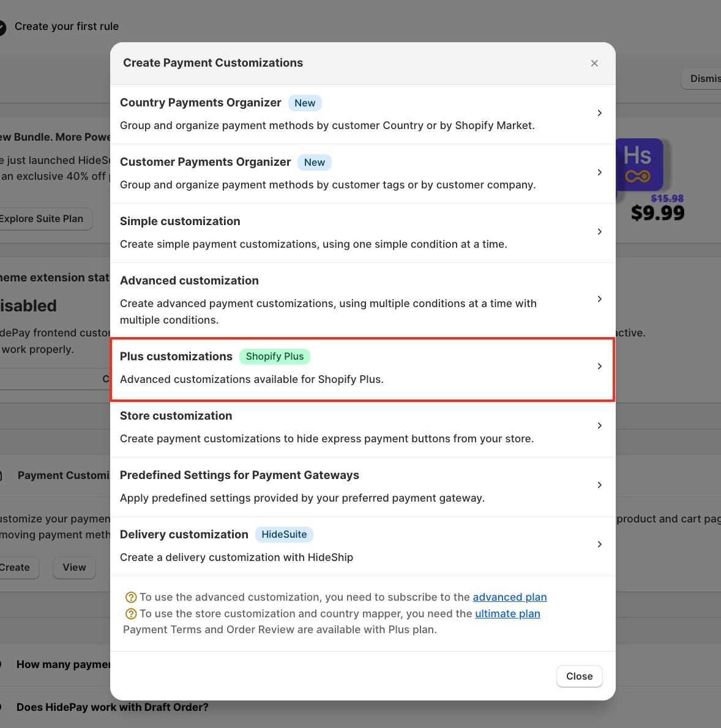Click the Explore Suite Plan button
Image resolution: width=721 pixels, height=728 pixels.
pos(43,219)
